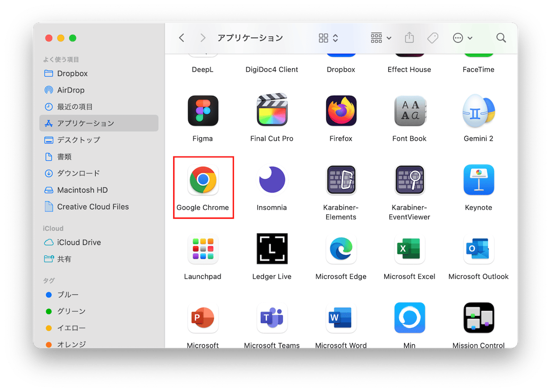This screenshot has width=551, height=392.
Task: Open the more actions ellipsis menu
Action: tap(463, 38)
